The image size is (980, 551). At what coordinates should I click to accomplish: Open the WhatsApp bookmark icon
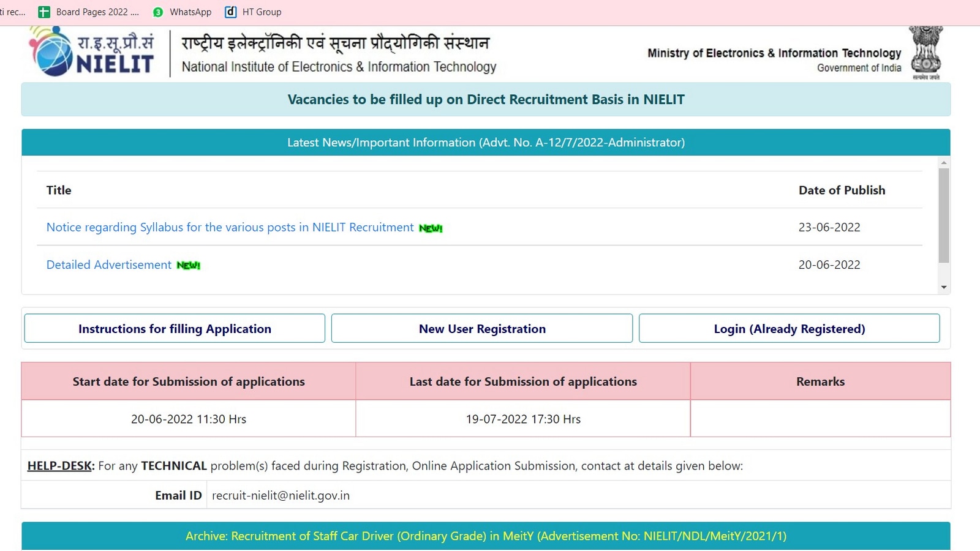pos(158,12)
